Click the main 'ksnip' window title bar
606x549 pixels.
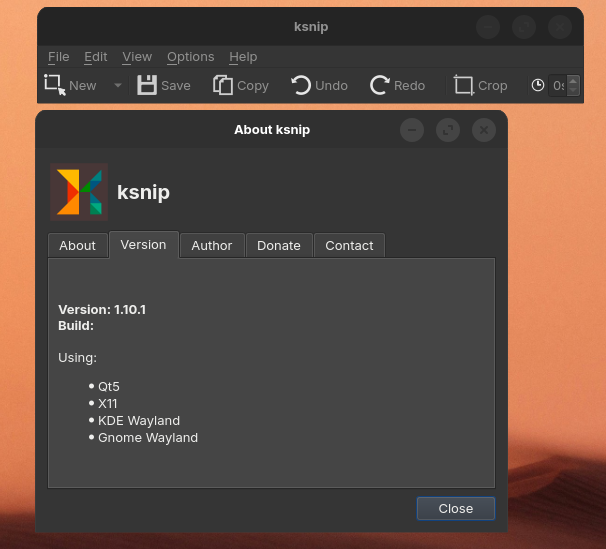click(311, 27)
